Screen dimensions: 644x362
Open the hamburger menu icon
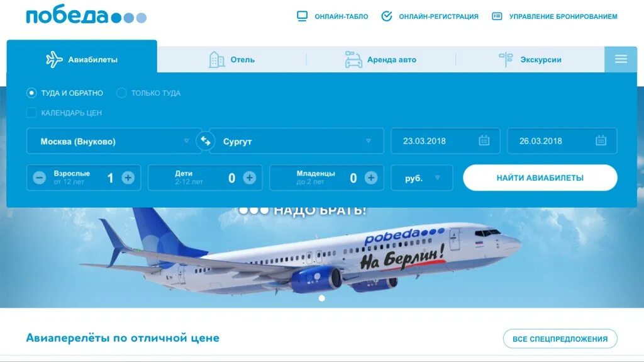(x=621, y=59)
